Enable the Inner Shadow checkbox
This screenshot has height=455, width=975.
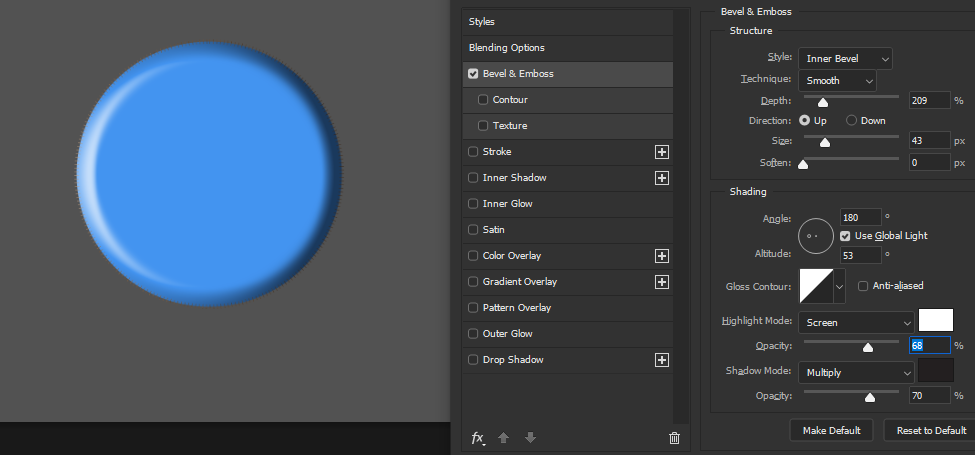coord(473,178)
